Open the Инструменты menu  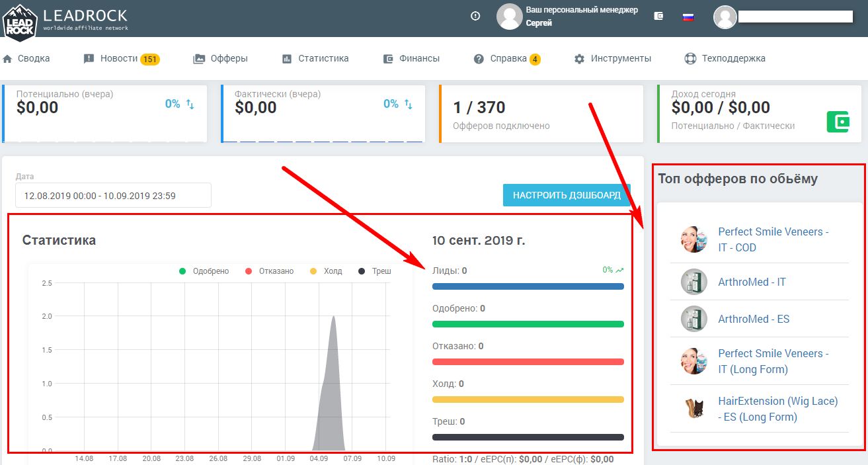[613, 58]
